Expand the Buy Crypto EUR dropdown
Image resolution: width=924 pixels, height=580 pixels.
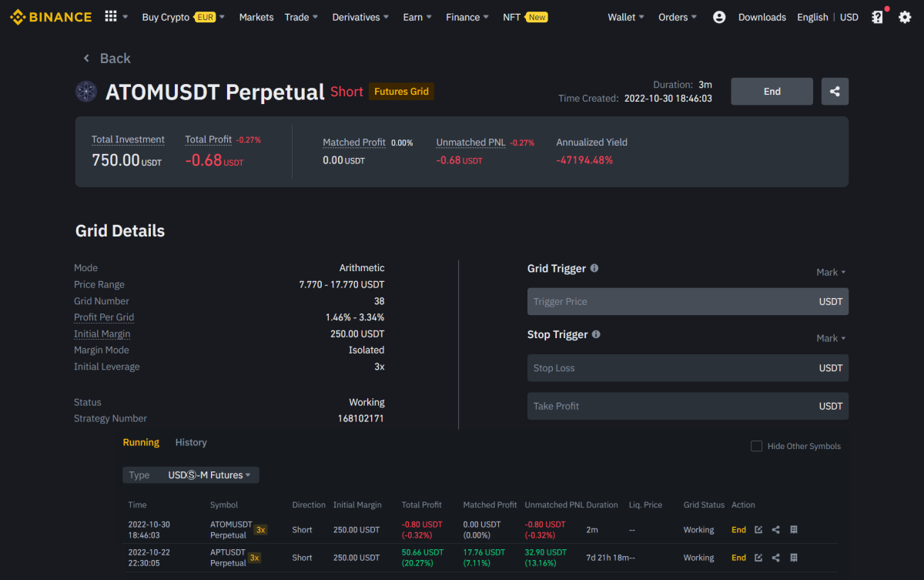tap(183, 17)
